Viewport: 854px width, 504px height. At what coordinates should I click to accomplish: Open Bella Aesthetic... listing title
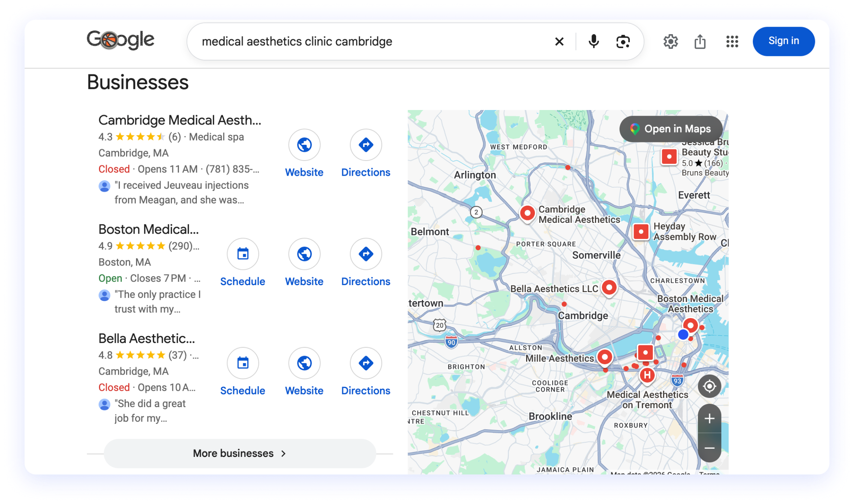pos(146,338)
